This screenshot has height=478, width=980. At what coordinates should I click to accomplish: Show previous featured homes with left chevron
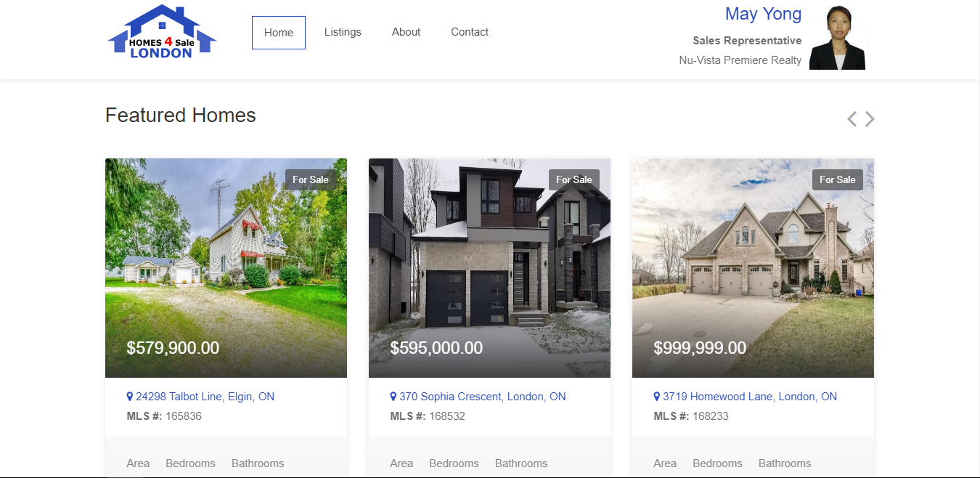coord(852,119)
